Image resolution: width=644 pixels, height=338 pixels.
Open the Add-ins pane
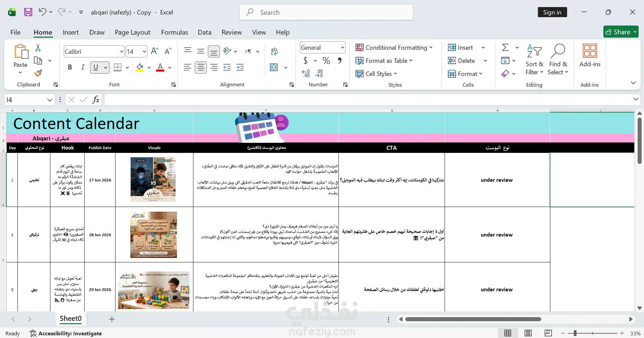point(590,56)
